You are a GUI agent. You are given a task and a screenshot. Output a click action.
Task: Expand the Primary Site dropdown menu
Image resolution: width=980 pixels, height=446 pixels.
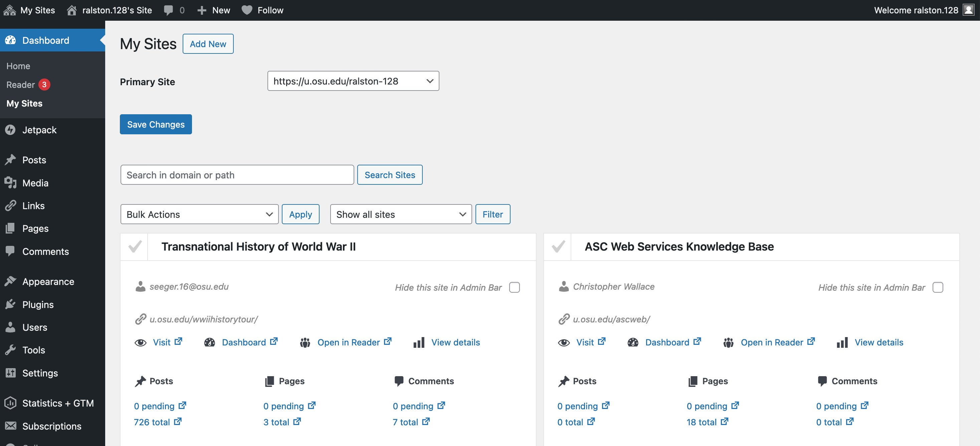(352, 81)
